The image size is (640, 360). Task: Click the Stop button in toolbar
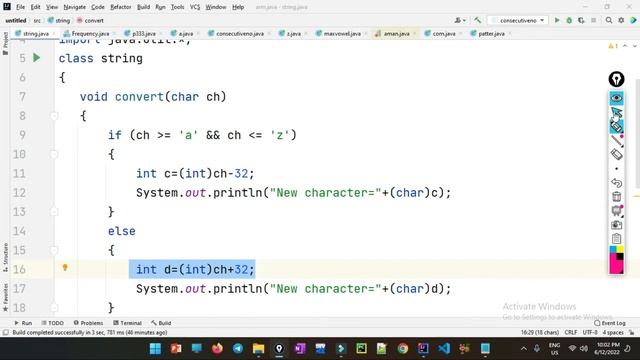coord(593,20)
